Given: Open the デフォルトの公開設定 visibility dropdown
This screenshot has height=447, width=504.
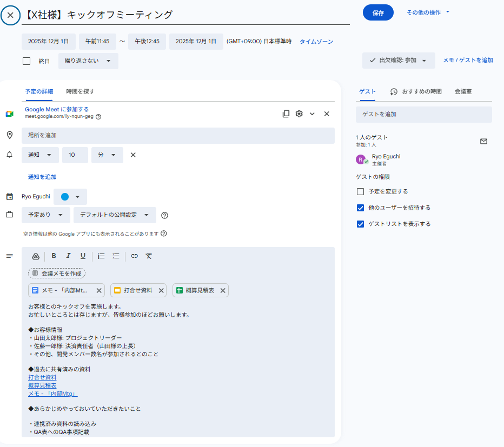Looking at the screenshot, I should (x=115, y=215).
